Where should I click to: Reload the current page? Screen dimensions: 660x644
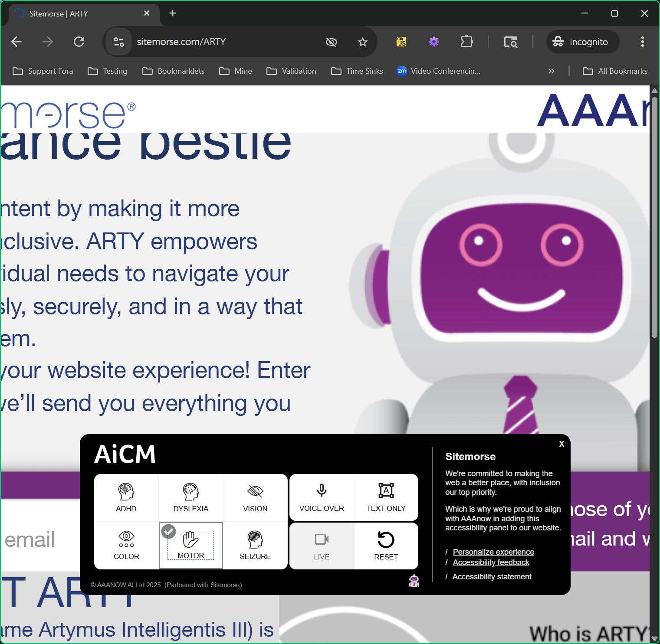tap(79, 42)
